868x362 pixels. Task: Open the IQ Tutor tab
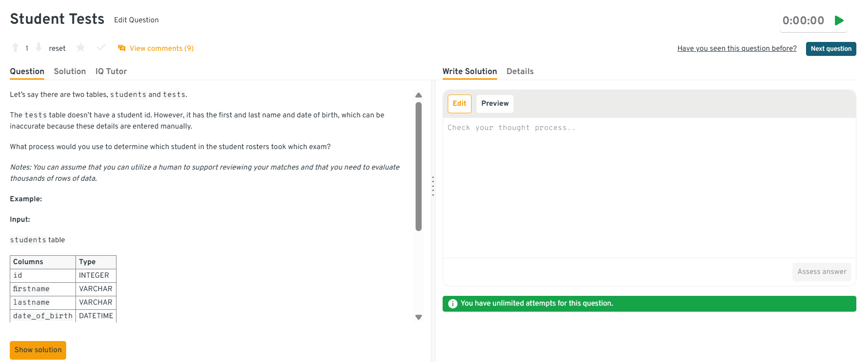tap(111, 71)
